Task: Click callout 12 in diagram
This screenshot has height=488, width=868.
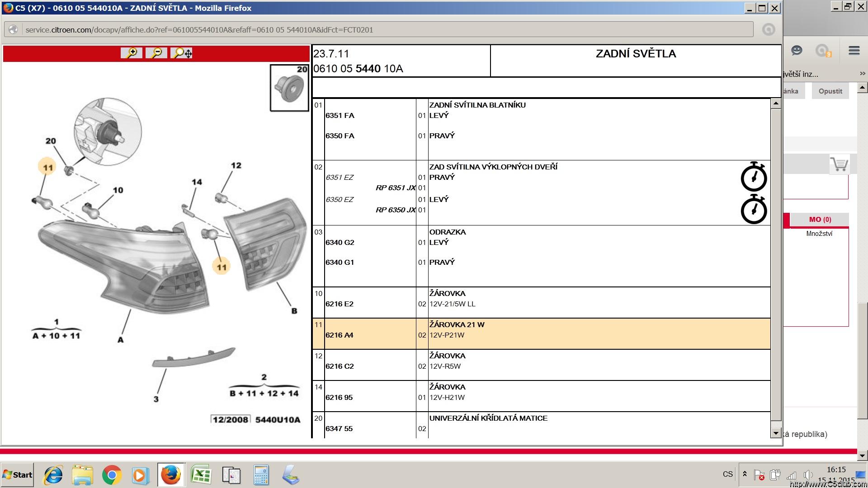Action: tap(236, 165)
